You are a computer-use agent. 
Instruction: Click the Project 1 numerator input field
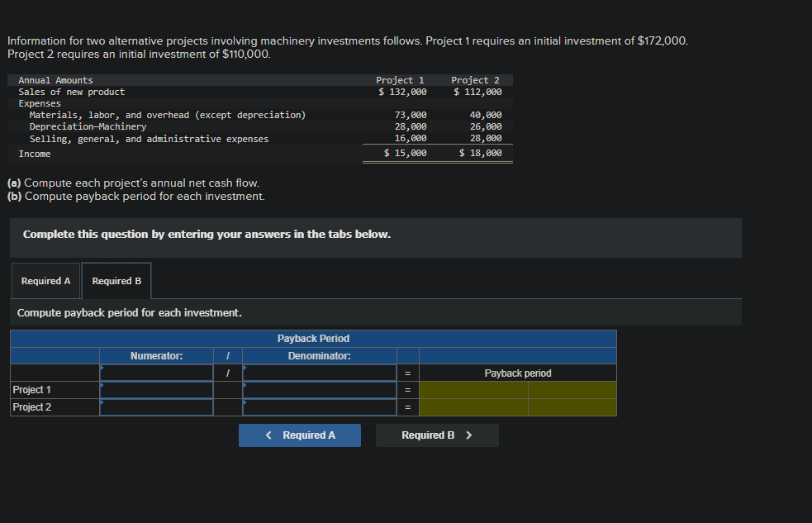(x=156, y=390)
